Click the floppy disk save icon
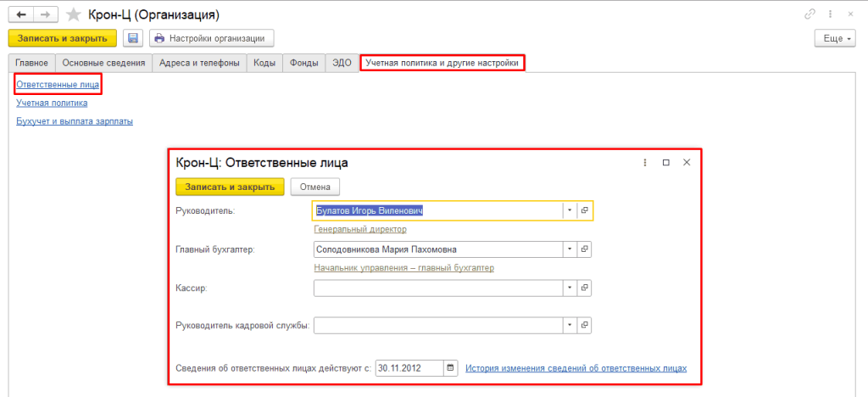 [x=133, y=38]
